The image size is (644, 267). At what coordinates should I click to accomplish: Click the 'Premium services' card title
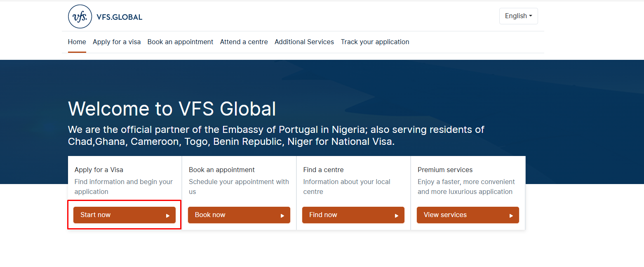[445, 170]
